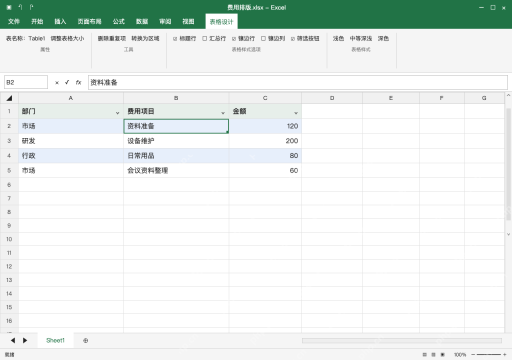The width and height of the screenshot is (512, 360).
Task: Switch to the 数据 ribbon tab
Action: [142, 21]
